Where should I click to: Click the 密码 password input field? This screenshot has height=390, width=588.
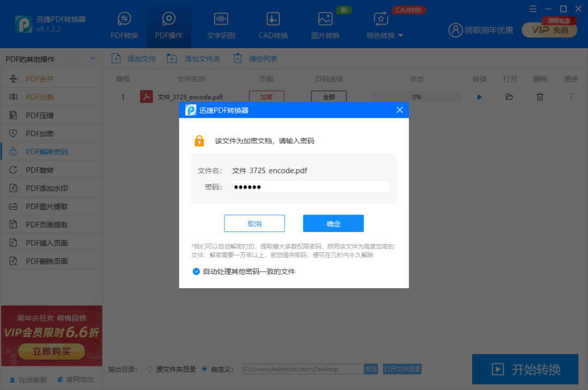[x=311, y=187]
